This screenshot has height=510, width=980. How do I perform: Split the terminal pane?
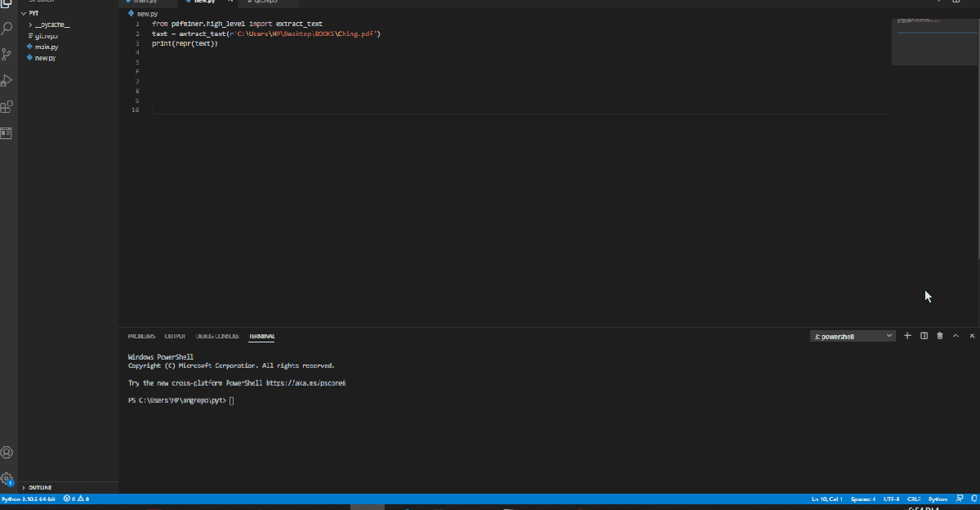pyautogui.click(x=924, y=336)
